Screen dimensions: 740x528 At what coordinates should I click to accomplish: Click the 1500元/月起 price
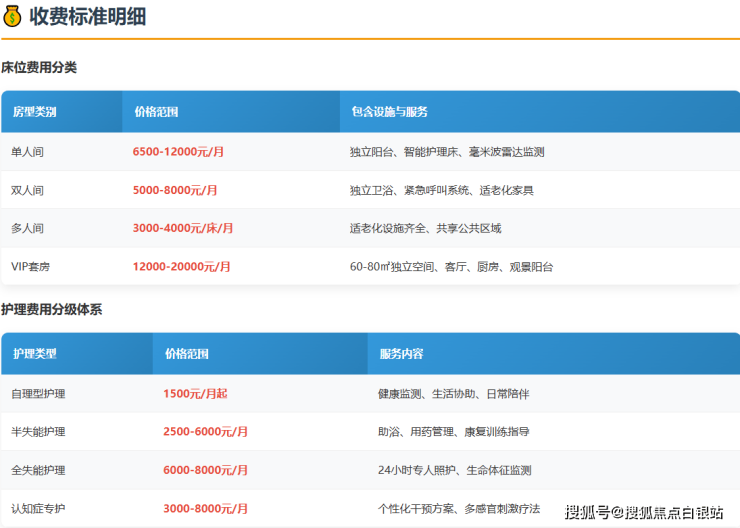click(195, 394)
